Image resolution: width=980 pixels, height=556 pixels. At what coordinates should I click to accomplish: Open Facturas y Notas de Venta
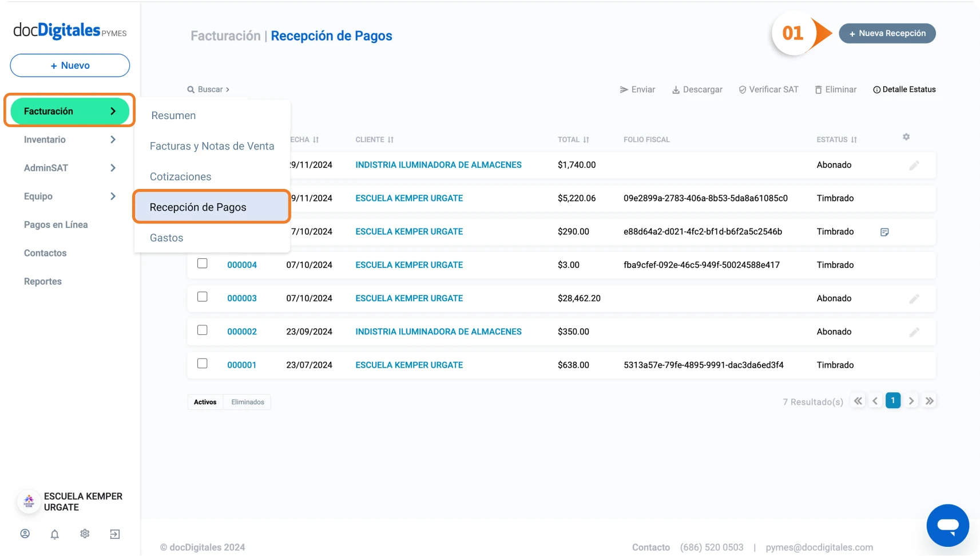tap(212, 146)
